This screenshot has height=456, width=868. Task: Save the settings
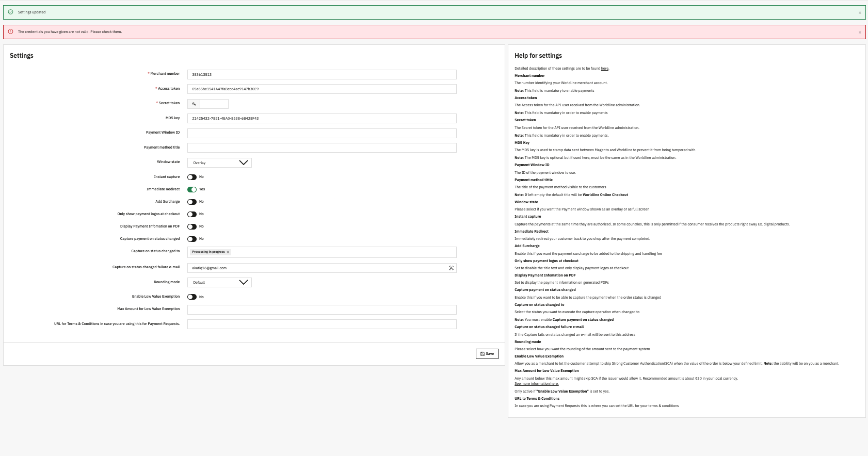[x=487, y=354]
